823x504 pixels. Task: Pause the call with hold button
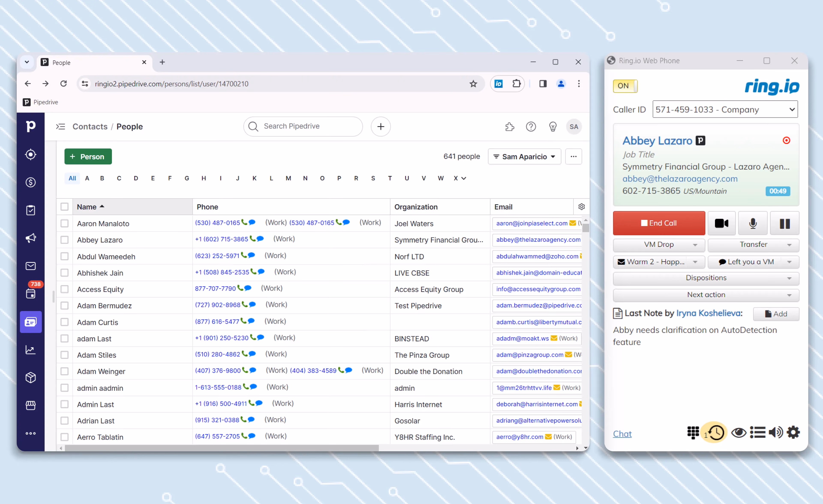[x=785, y=223]
